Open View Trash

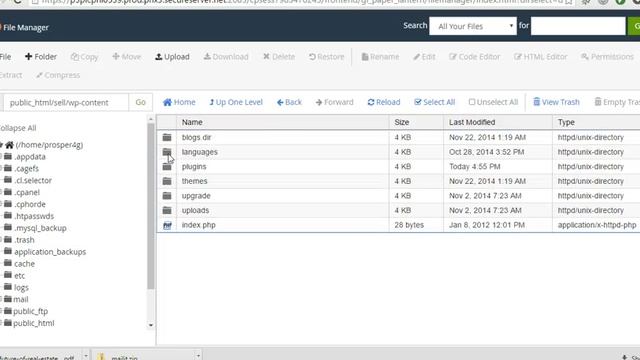[x=556, y=102]
